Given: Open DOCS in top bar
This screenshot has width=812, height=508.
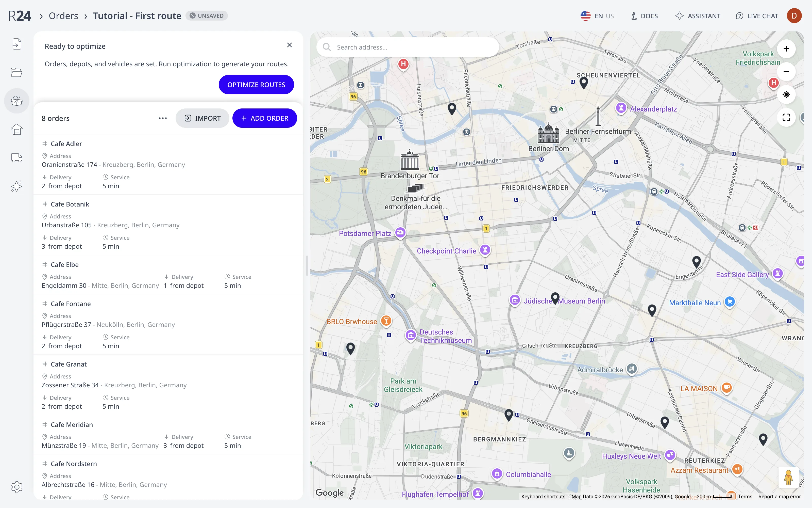Looking at the screenshot, I should tap(644, 16).
